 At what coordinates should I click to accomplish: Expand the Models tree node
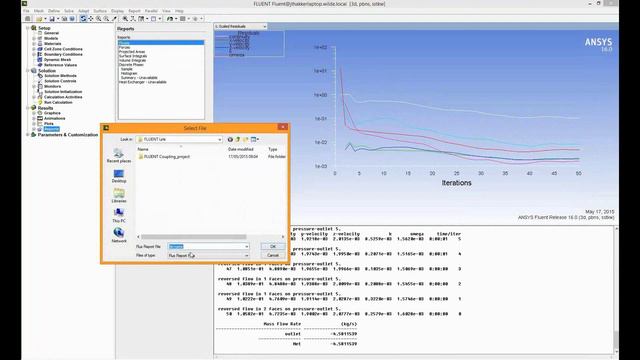click(34, 38)
